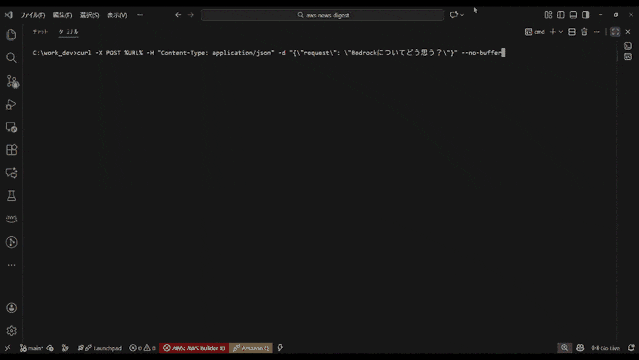Kill the terminal with the trash icon
639x360 pixels.
tap(584, 32)
